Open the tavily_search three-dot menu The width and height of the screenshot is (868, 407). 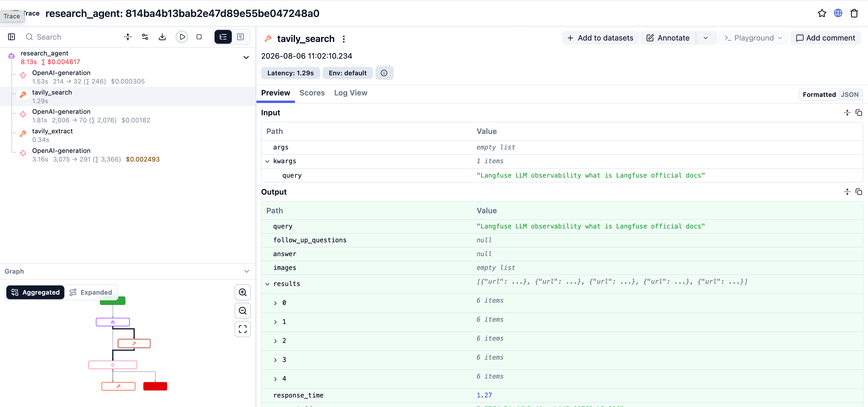point(344,39)
